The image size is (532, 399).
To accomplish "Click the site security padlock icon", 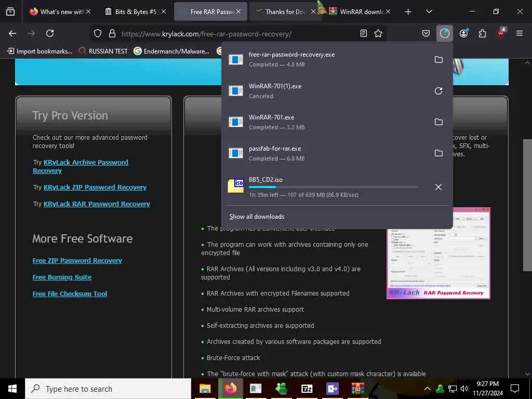I will pyautogui.click(x=112, y=33).
